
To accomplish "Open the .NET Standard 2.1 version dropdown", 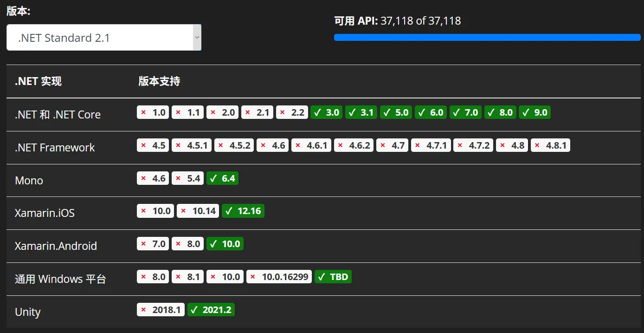I will [104, 38].
